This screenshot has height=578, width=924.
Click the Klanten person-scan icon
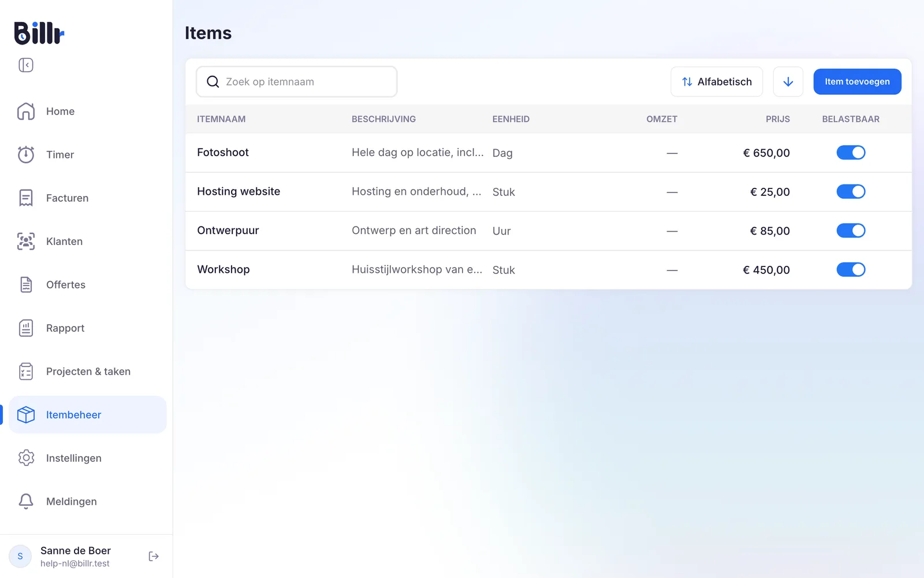[26, 241]
